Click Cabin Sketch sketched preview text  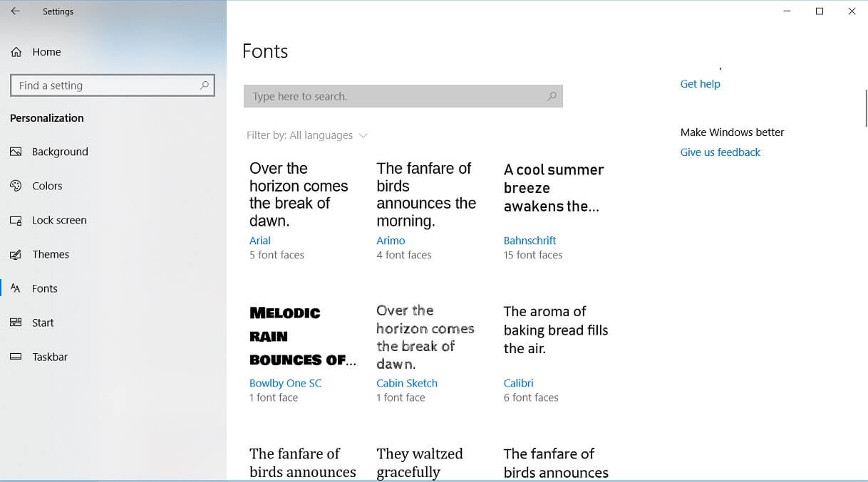(x=425, y=337)
